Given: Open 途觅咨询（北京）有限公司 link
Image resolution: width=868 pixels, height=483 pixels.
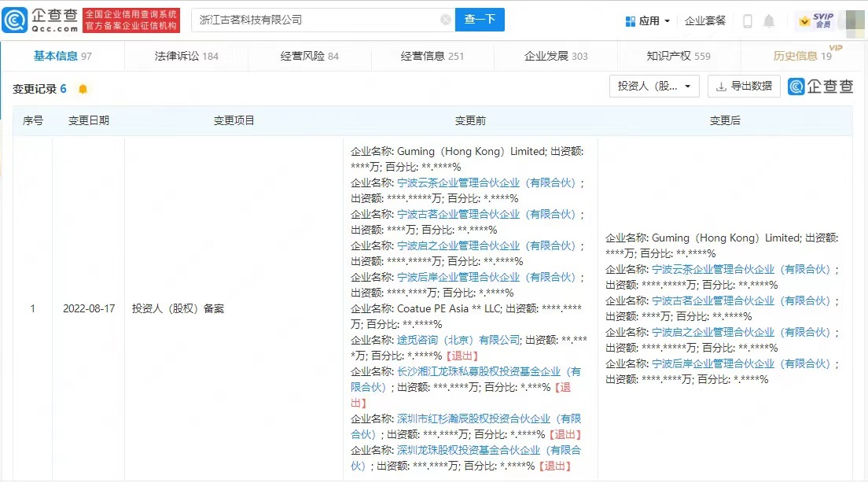Looking at the screenshot, I should click(x=458, y=340).
